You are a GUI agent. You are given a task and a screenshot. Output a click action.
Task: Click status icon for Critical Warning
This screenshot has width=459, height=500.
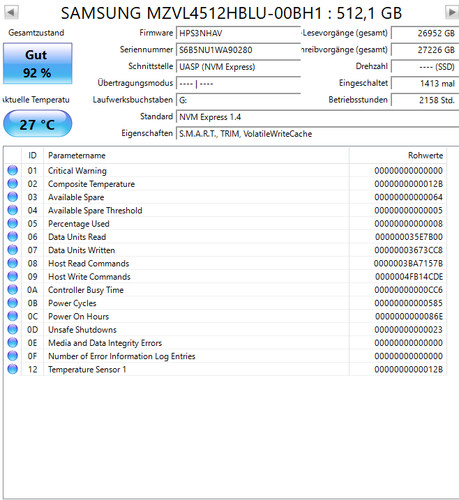(13, 170)
